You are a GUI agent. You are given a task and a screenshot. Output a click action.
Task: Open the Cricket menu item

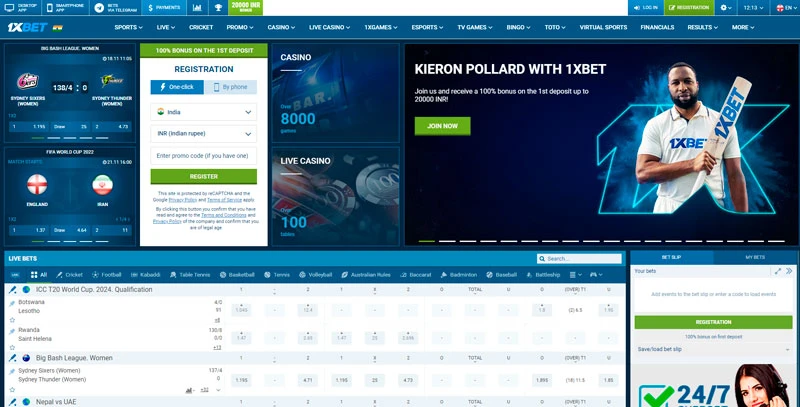pos(201,28)
